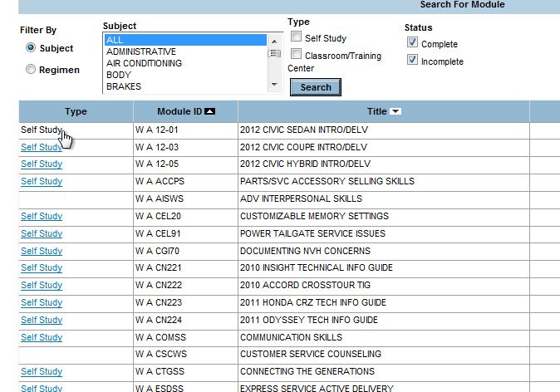
Task: Sort by Module ID ascending arrow icon
Action: [x=209, y=111]
